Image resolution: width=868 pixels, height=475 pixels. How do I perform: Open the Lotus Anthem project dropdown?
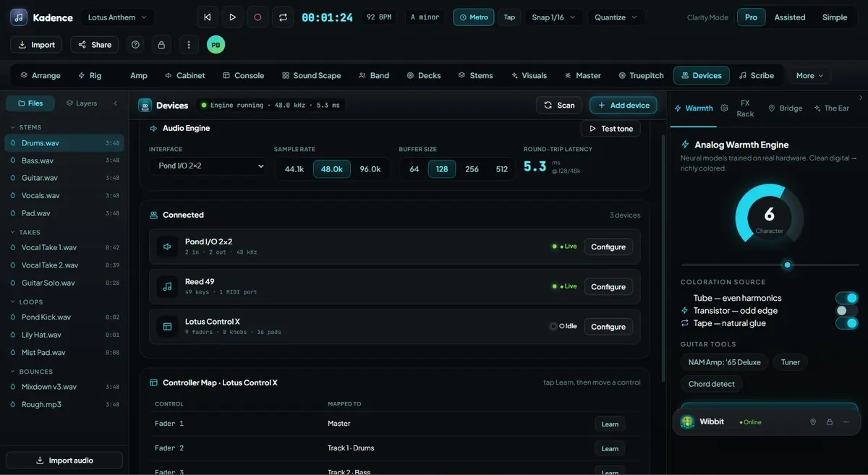118,17
